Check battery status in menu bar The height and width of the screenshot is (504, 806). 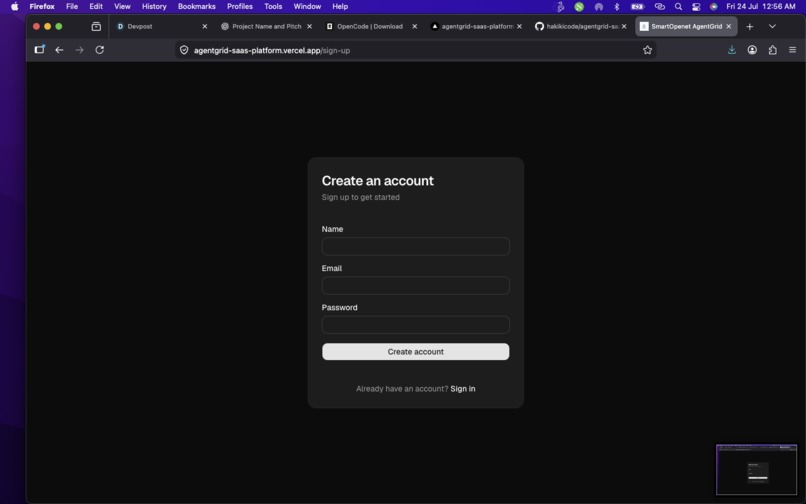point(637,6)
